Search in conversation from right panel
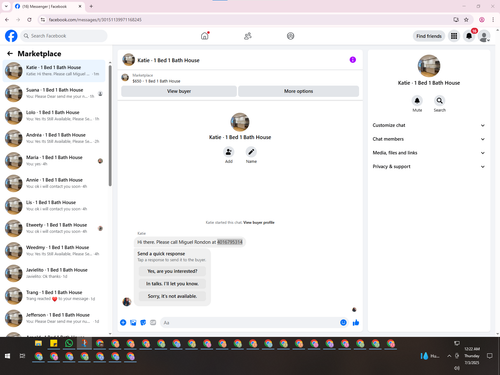This screenshot has width=500, height=375. pos(440,100)
